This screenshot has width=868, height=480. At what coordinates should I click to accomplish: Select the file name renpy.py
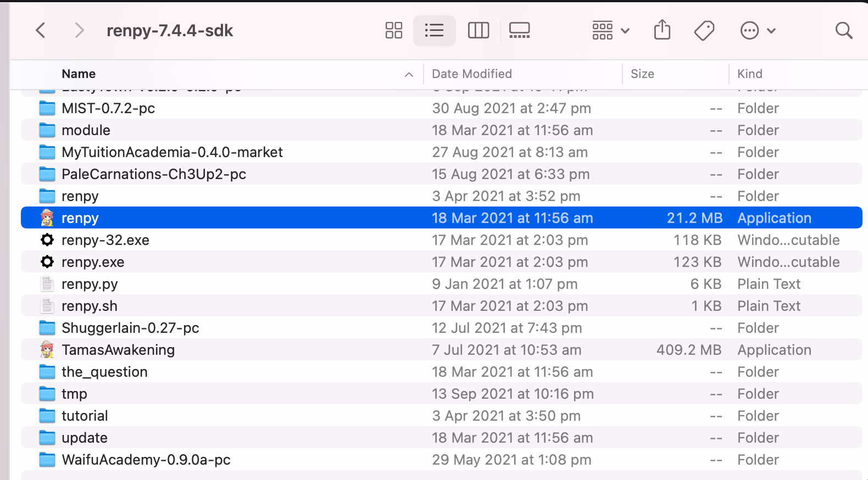pos(90,284)
